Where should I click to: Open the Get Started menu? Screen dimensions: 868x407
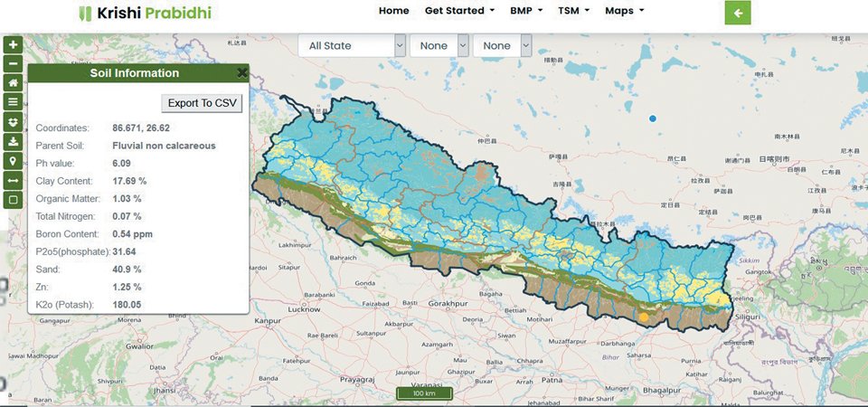459,11
